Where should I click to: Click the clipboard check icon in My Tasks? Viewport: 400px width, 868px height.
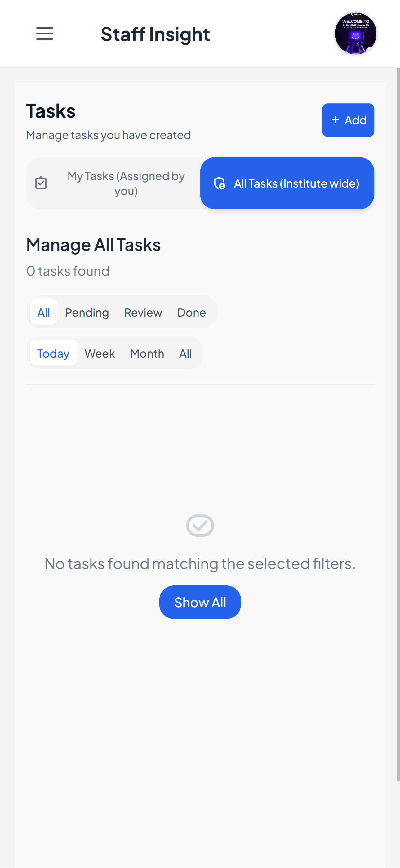point(41,183)
